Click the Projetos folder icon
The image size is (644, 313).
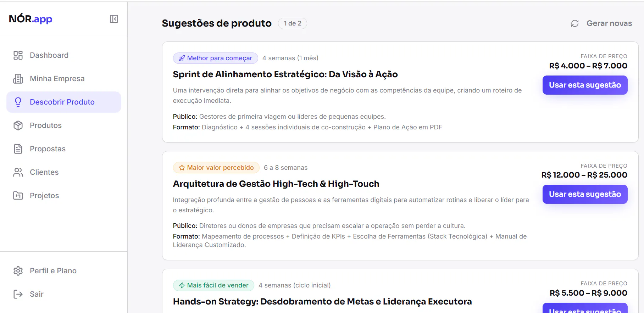point(18,196)
